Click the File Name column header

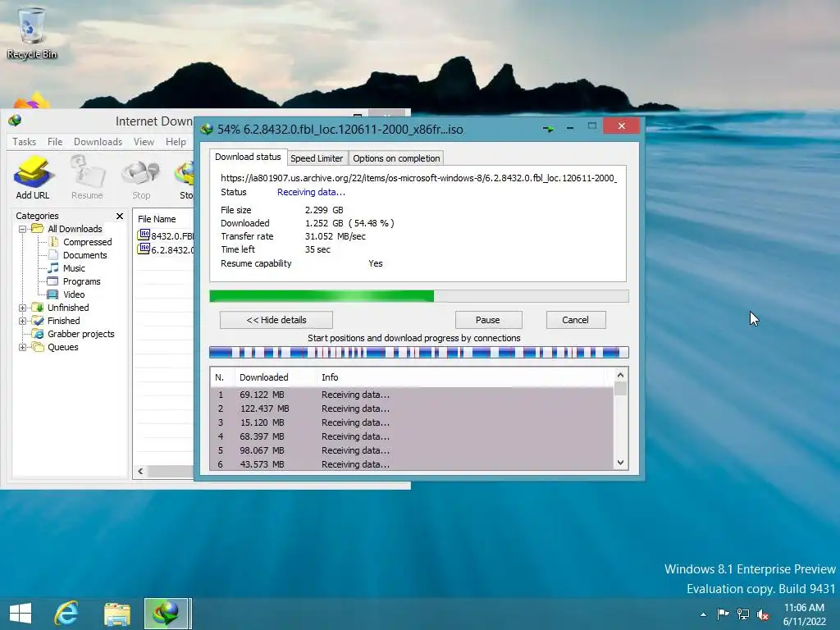163,219
